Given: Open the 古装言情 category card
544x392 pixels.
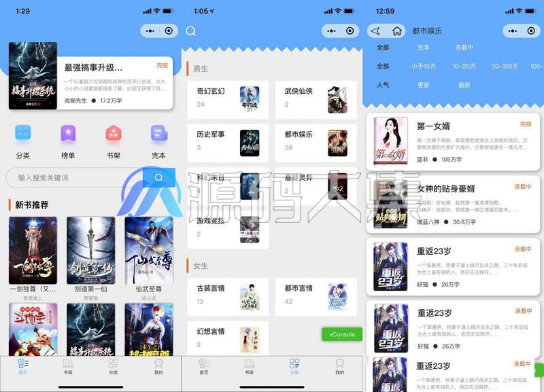Looking at the screenshot, I should [228, 297].
